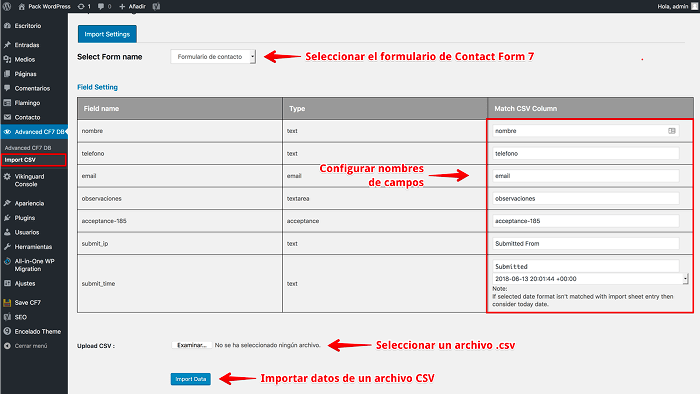
Task: Open the Pack WordPress site home icon
Action: 21,6
